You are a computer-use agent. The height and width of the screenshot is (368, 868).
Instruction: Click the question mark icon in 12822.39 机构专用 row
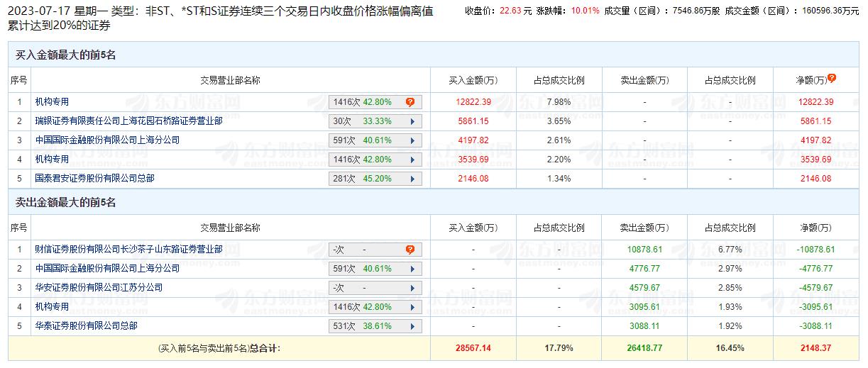point(410,102)
